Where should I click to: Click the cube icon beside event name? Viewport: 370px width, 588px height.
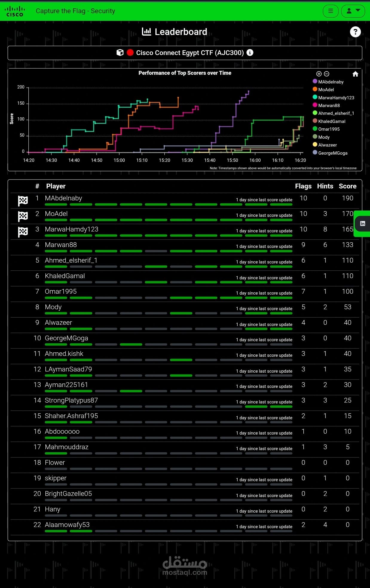[x=120, y=53]
